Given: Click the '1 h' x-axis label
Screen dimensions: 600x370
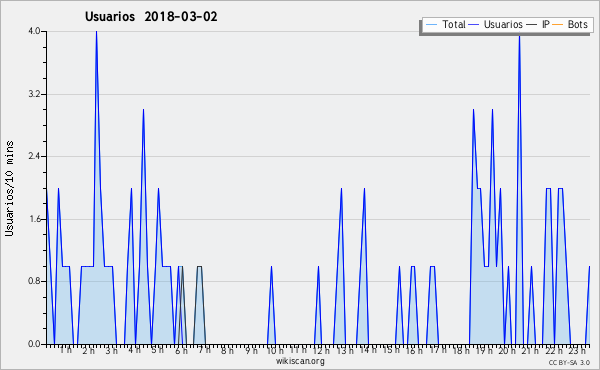Looking at the screenshot, I should click(65, 350).
